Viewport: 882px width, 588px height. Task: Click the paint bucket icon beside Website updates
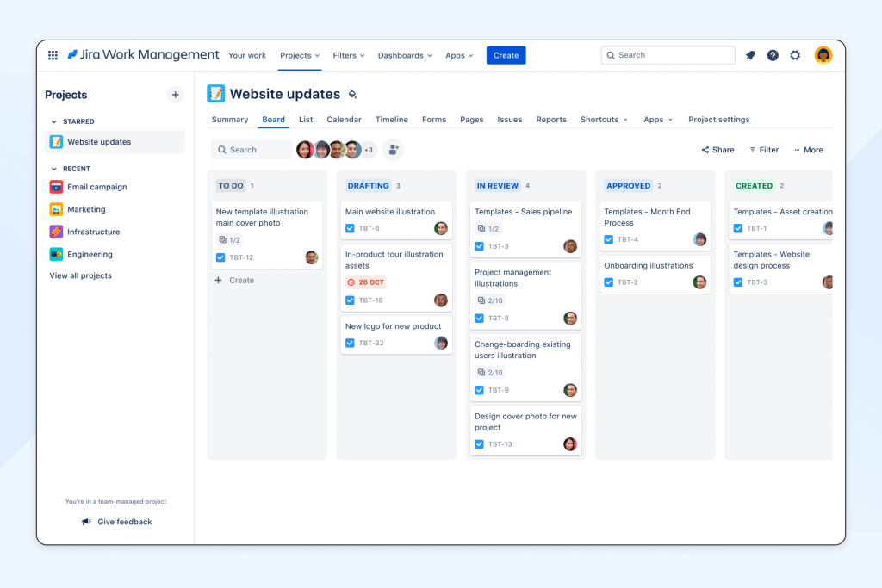(351, 94)
